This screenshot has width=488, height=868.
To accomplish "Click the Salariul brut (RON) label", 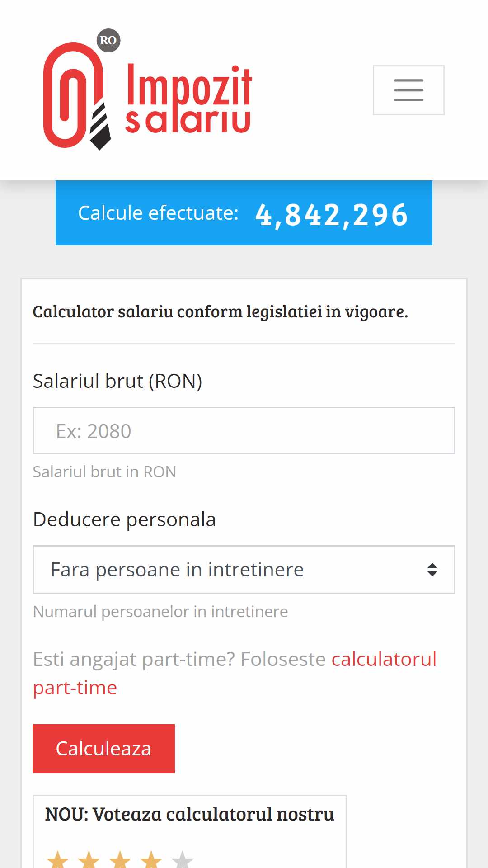I will pyautogui.click(x=117, y=381).
